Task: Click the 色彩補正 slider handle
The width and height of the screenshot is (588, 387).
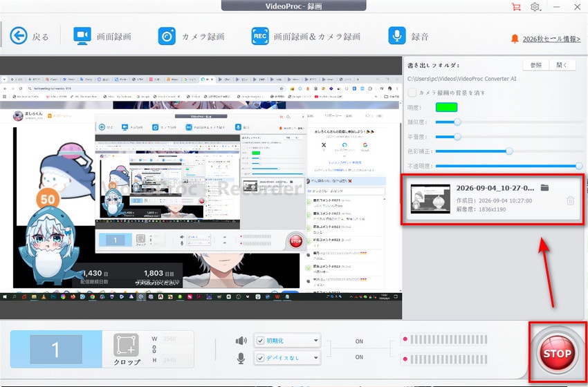Action: click(x=509, y=151)
